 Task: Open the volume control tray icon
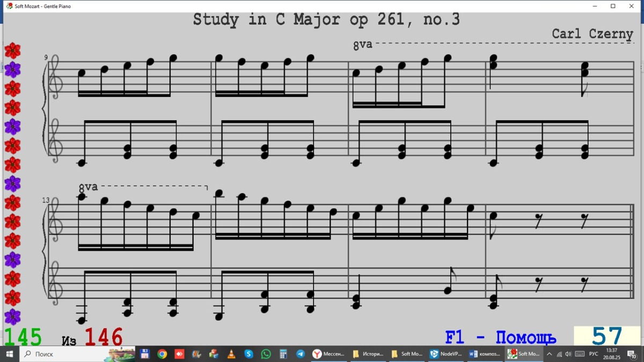click(568, 354)
